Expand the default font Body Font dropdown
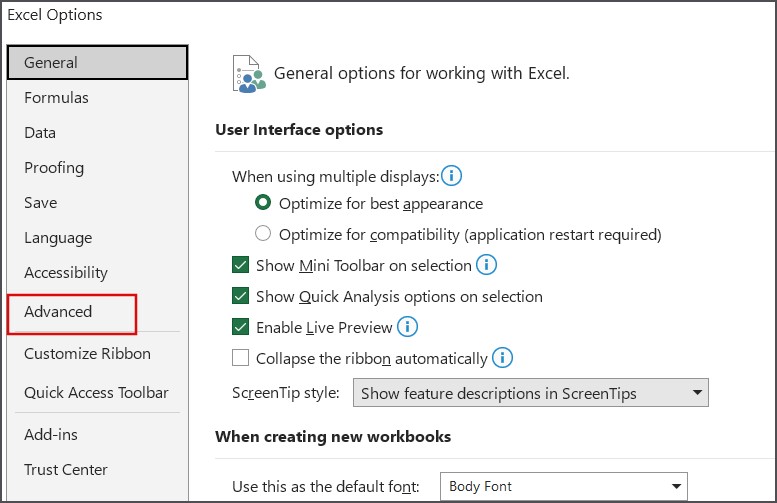 click(x=563, y=487)
